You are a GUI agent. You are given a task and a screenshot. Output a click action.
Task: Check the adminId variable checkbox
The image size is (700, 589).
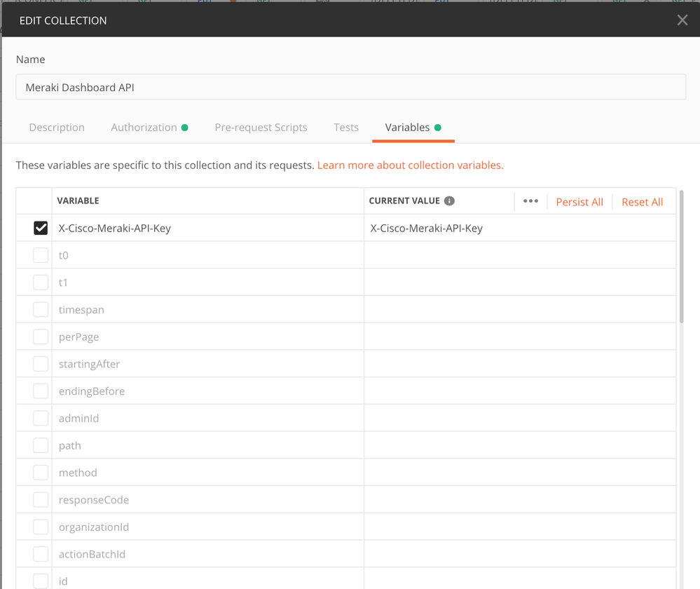[x=41, y=419]
